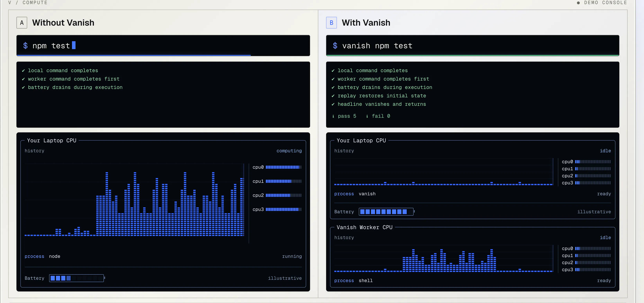Image resolution: width=644 pixels, height=303 pixels.
Task: Click 'ready' status beside the vanish process
Action: tap(604, 194)
